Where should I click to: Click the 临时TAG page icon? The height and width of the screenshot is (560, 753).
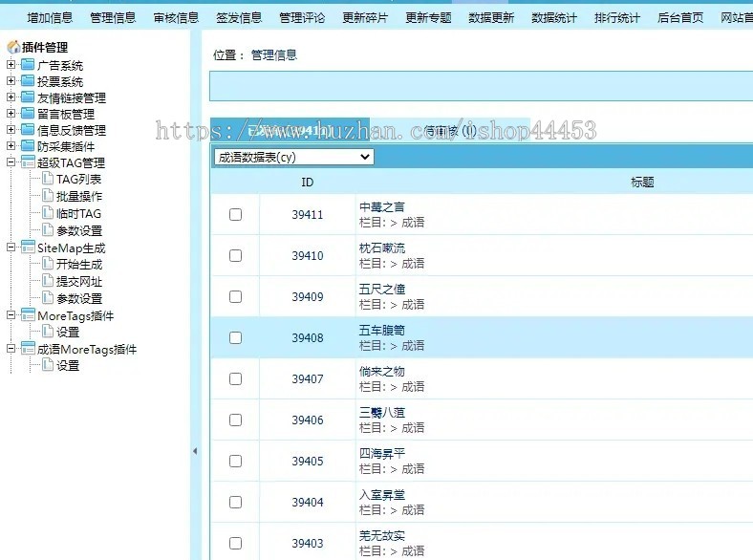point(48,213)
